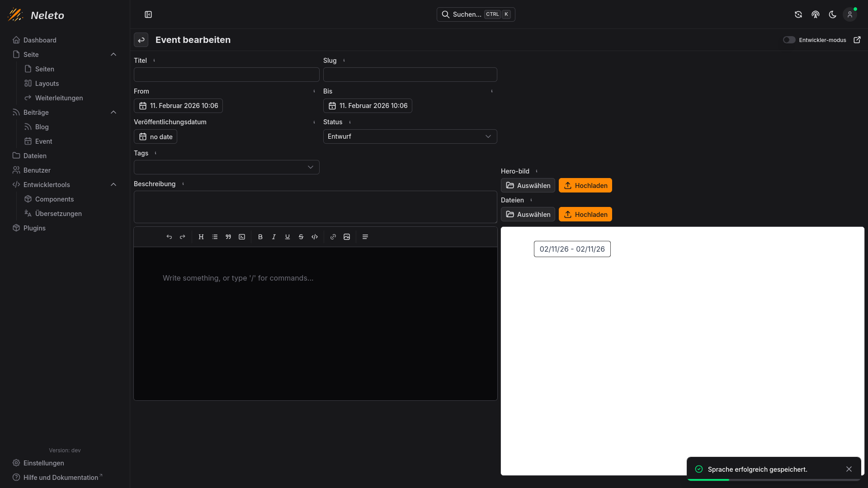Viewport: 868px width, 488px height.
Task: Click Hochladen button under Hero-bild
Action: click(x=585, y=185)
